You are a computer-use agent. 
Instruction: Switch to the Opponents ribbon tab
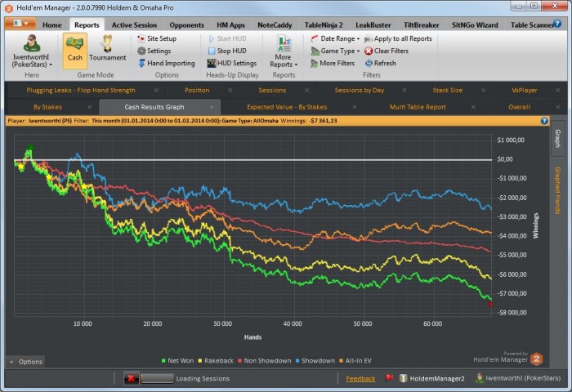[186, 25]
